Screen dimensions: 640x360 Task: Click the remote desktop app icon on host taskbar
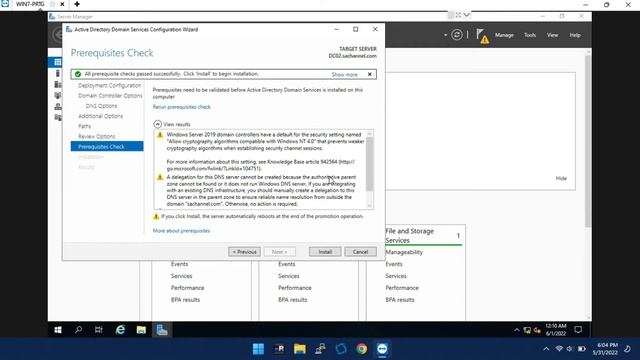pos(382,349)
